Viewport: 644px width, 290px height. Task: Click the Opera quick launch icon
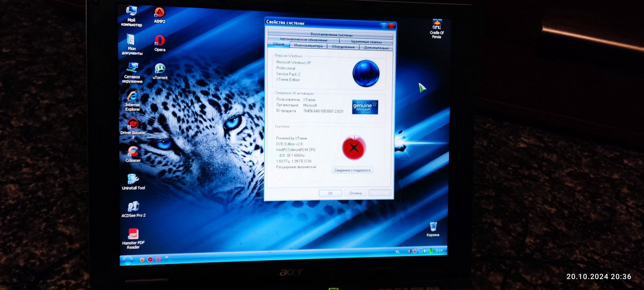(x=150, y=259)
